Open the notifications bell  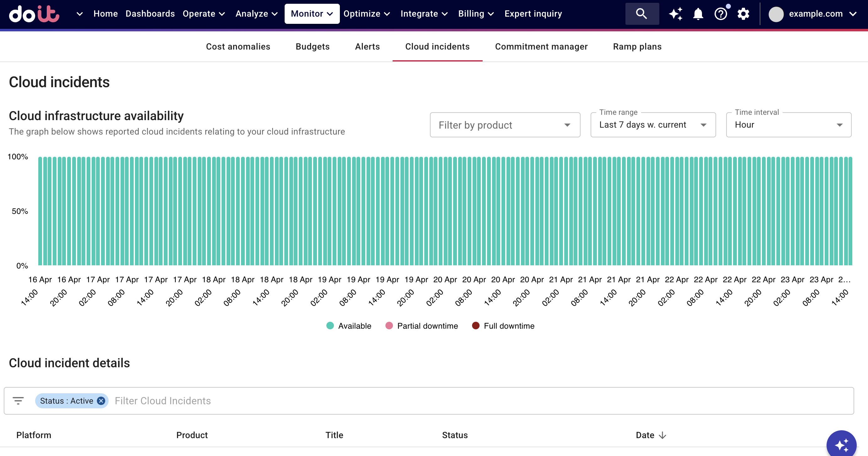[698, 14]
